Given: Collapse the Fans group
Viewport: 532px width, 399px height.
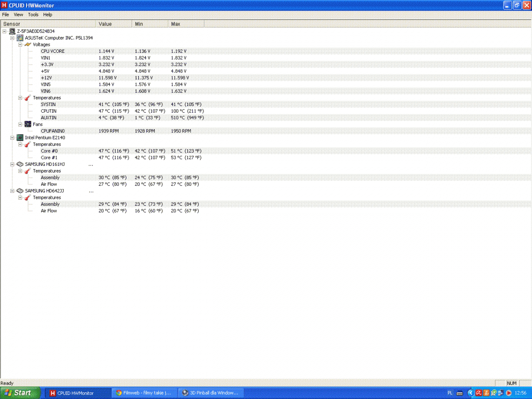Looking at the screenshot, I should [x=20, y=124].
